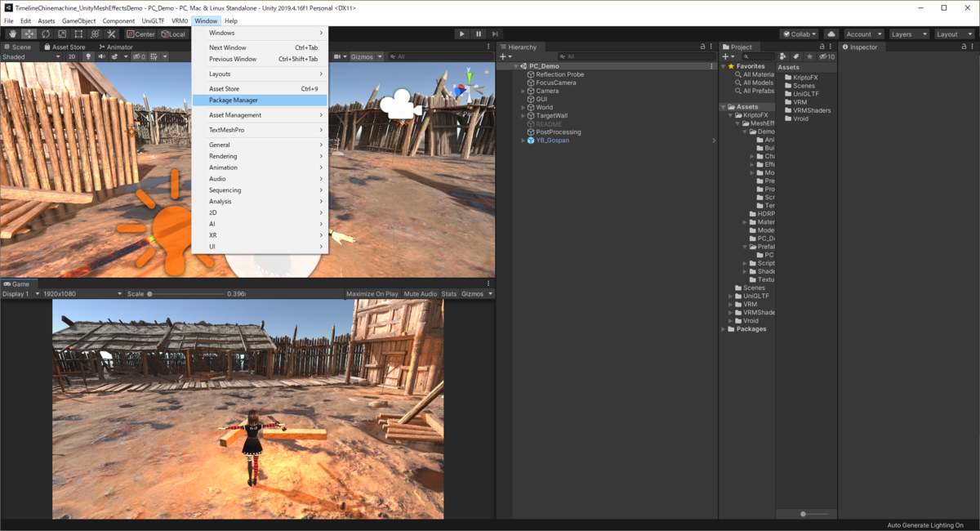Open Hierarchy create plus dropdown
The image size is (980, 531).
506,57
